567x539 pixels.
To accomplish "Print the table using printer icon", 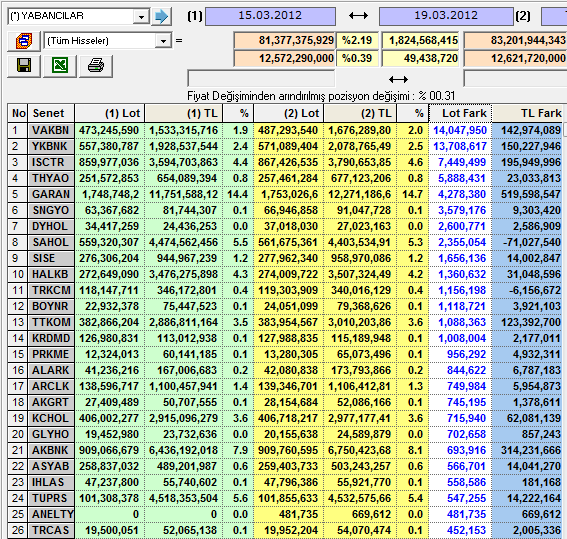I will [96, 66].
